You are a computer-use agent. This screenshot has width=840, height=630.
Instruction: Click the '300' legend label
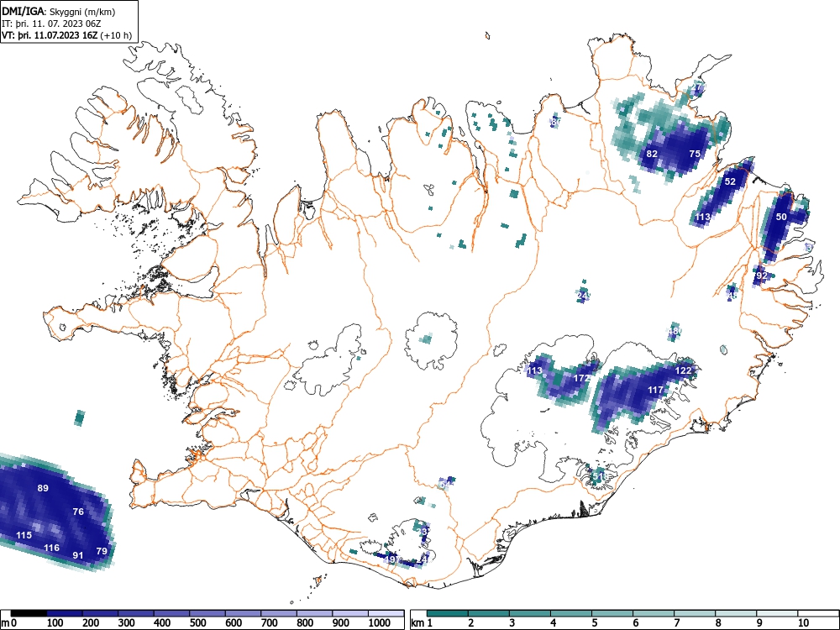click(x=127, y=623)
